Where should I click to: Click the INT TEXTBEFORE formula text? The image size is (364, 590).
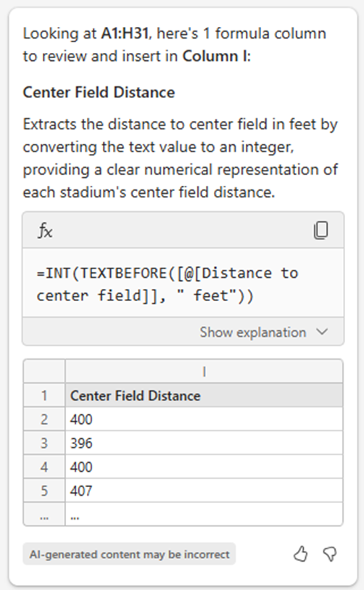click(167, 284)
